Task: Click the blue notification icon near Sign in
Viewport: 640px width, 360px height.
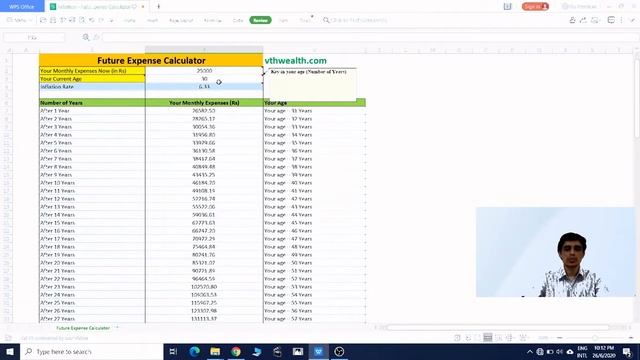Action: (x=507, y=7)
